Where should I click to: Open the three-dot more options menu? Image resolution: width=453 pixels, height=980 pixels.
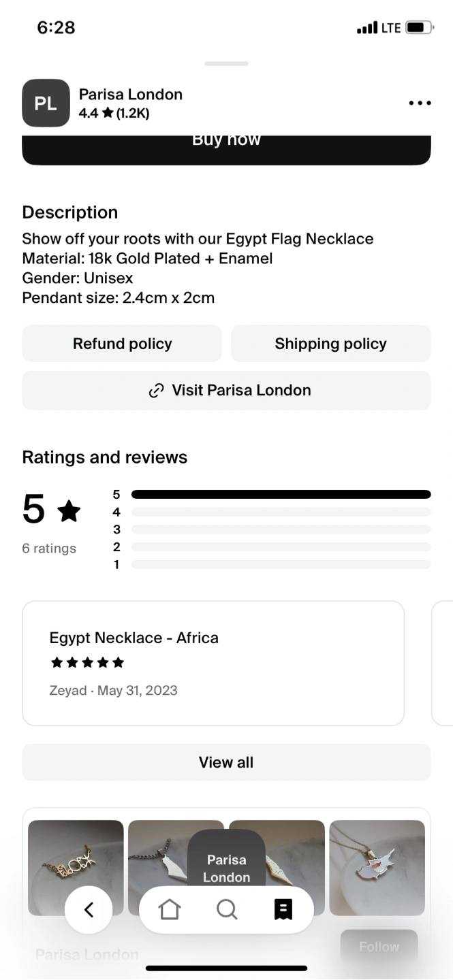420,103
